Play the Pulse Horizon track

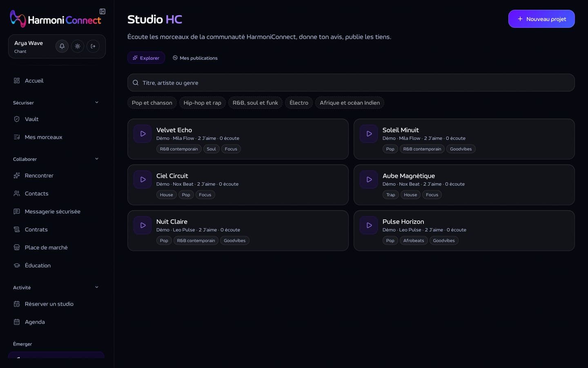pos(369,225)
